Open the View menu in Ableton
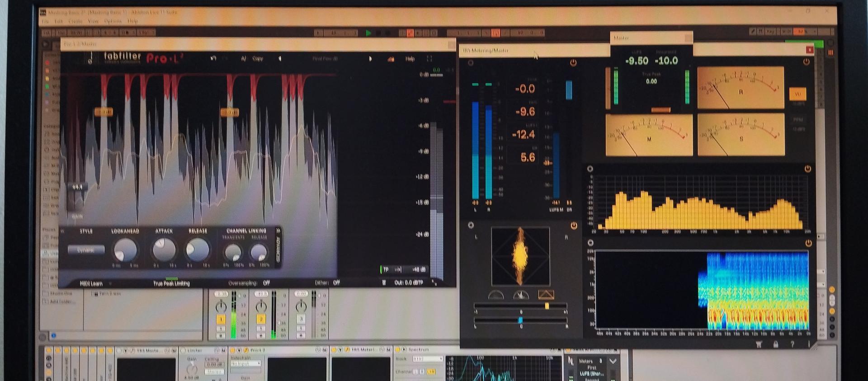Image resolution: width=868 pixels, height=381 pixels. (93, 21)
